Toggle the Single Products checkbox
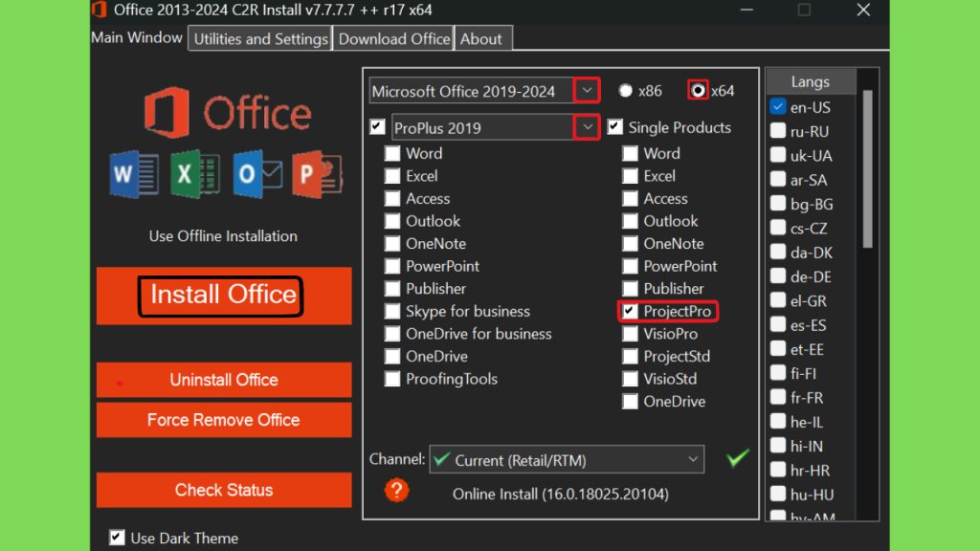Screen dimensions: 980x551 tap(615, 127)
